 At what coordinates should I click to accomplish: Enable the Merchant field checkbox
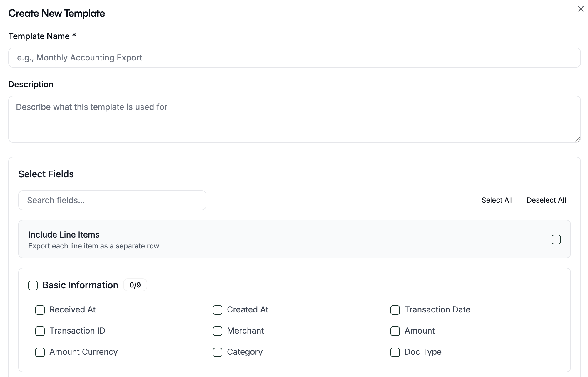pyautogui.click(x=218, y=331)
